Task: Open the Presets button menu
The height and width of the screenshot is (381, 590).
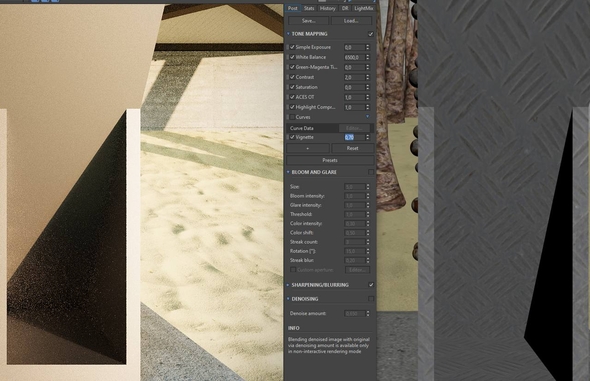Action: tap(330, 160)
